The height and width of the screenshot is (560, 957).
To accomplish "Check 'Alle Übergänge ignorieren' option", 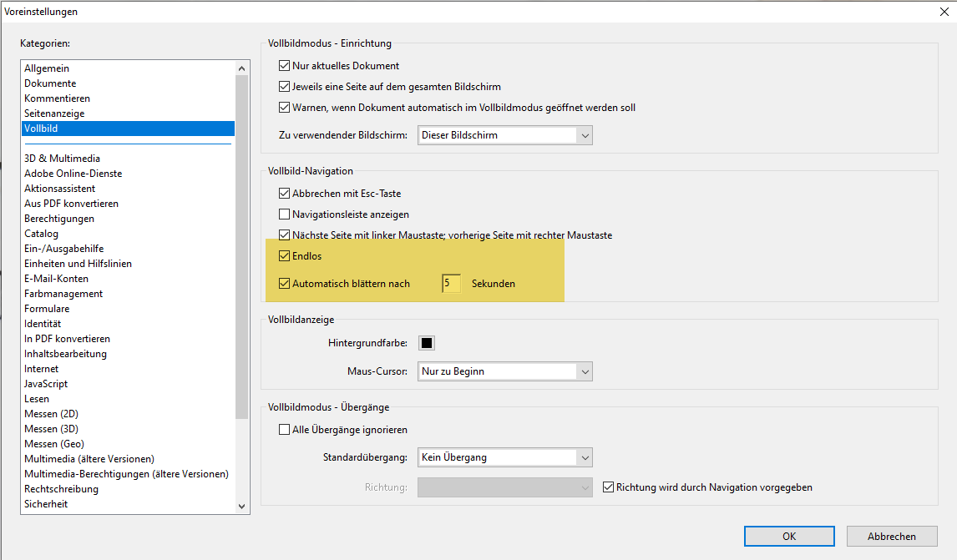I will [284, 430].
